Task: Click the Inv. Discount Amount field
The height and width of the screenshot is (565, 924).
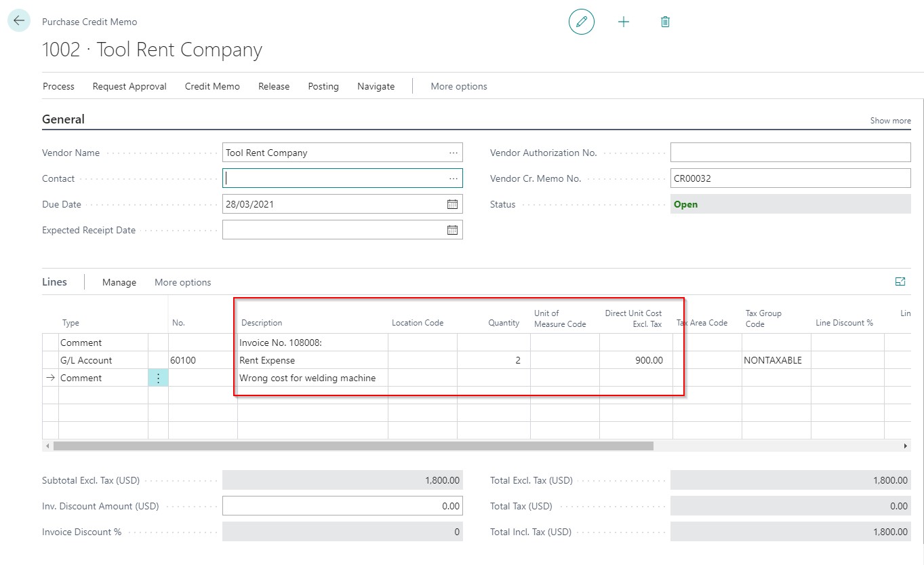Action: 342,506
